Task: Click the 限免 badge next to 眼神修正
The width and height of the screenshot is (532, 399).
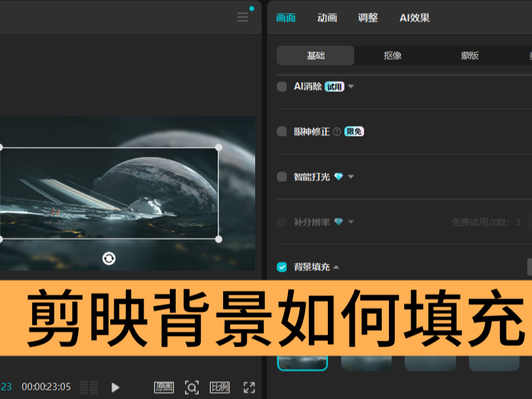Action: coord(354,132)
